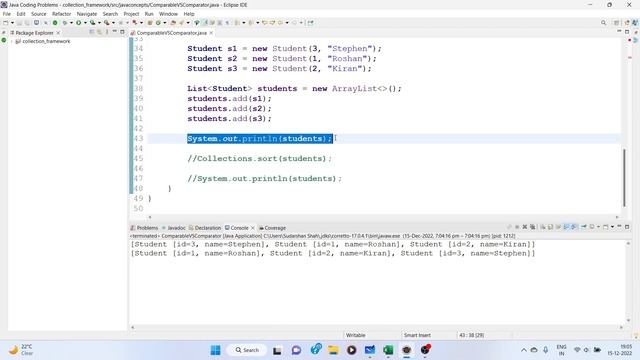Click code line Collections.sort(students) comment
Viewport: 640px width, 360px height.
point(260,158)
